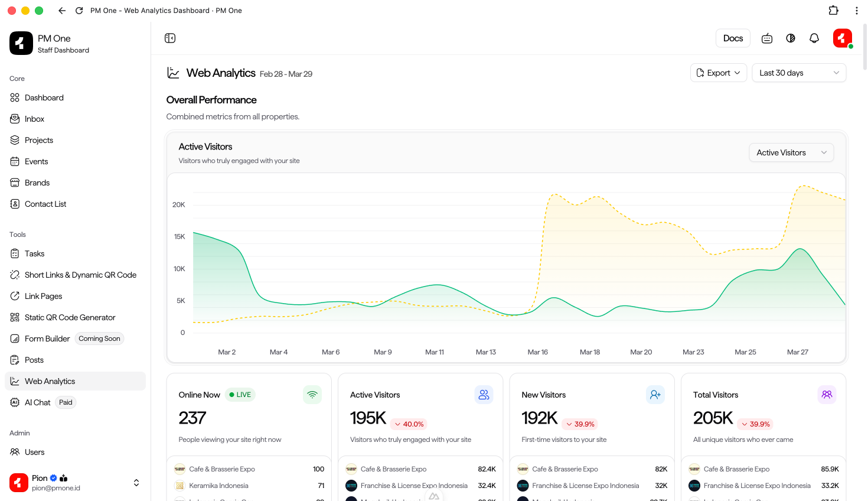
Task: Click the PM One logo in the sidebar
Action: point(21,43)
